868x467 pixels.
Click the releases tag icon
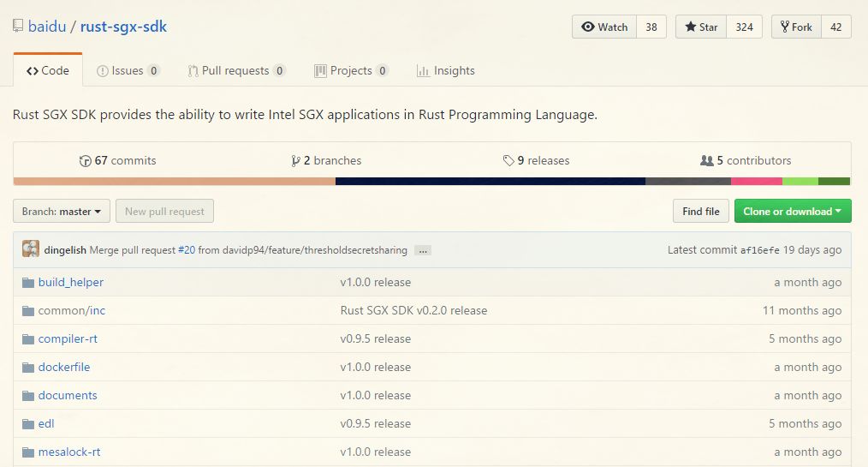[x=508, y=161]
